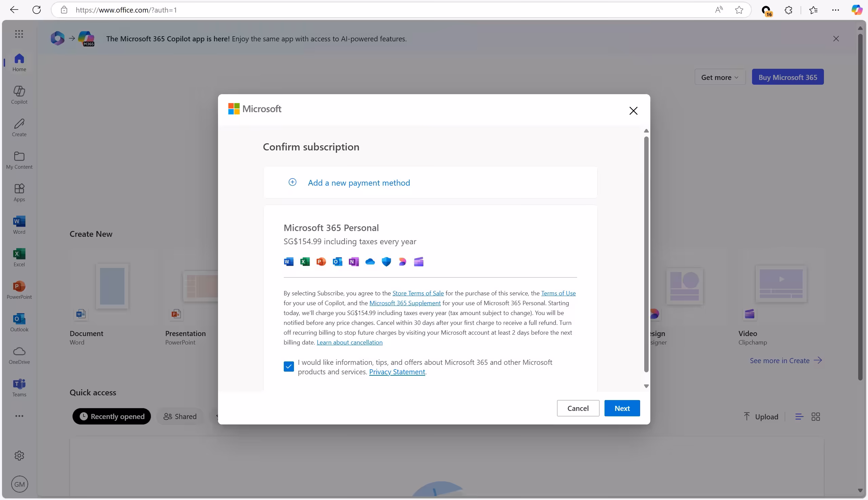
Task: Expand the Get more dropdown
Action: point(719,77)
